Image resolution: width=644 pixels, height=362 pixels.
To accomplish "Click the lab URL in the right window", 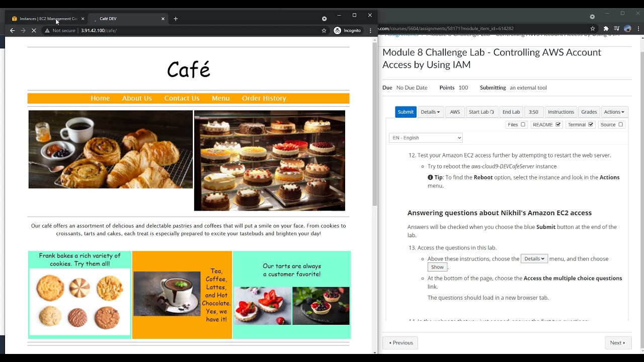I will click(446, 29).
